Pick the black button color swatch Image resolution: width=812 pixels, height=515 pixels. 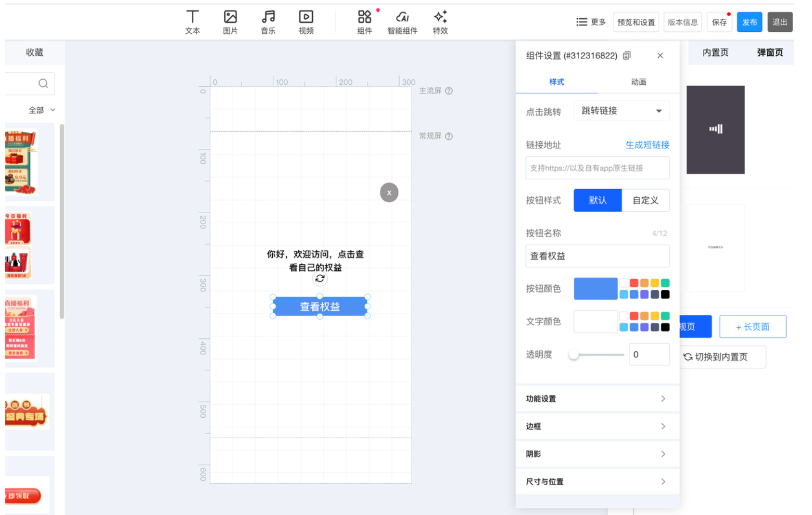(665, 295)
